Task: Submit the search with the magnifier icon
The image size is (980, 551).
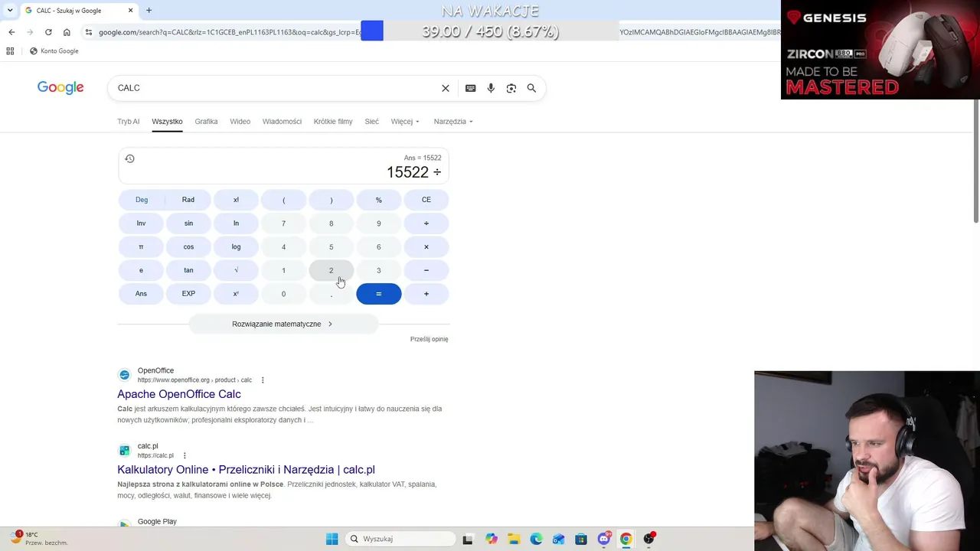Action: tap(531, 88)
